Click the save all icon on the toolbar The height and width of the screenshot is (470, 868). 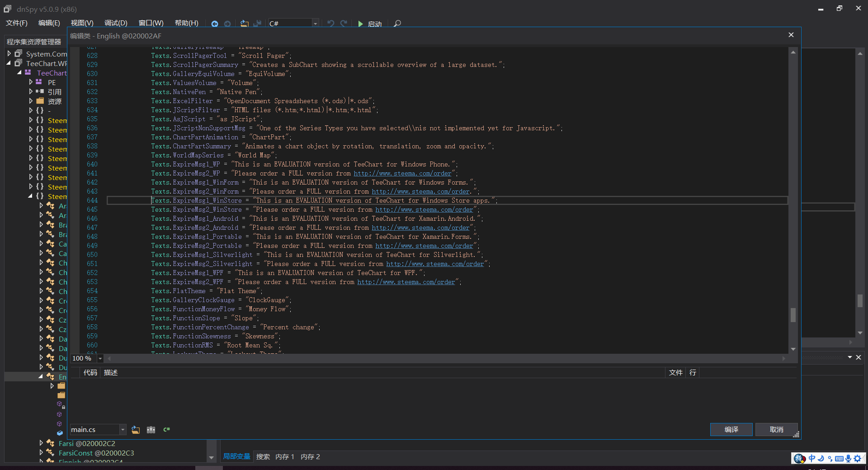click(x=258, y=24)
